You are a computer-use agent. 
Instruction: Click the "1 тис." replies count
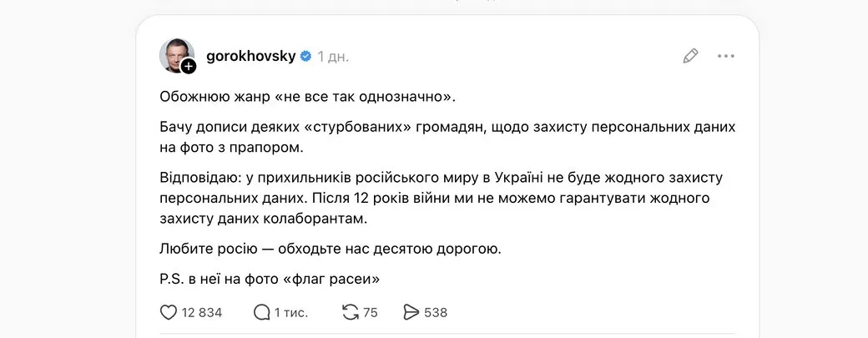pos(292,313)
